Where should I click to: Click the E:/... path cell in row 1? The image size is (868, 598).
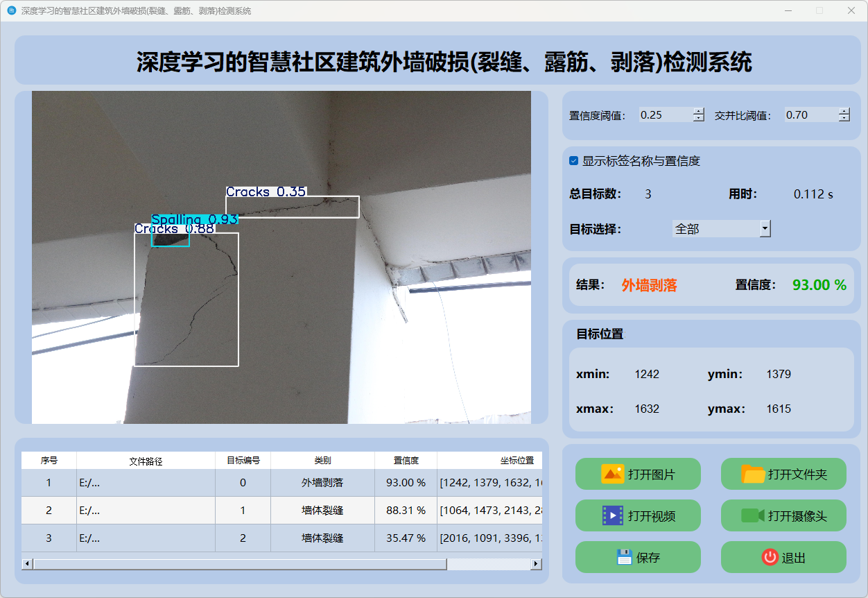[146, 483]
